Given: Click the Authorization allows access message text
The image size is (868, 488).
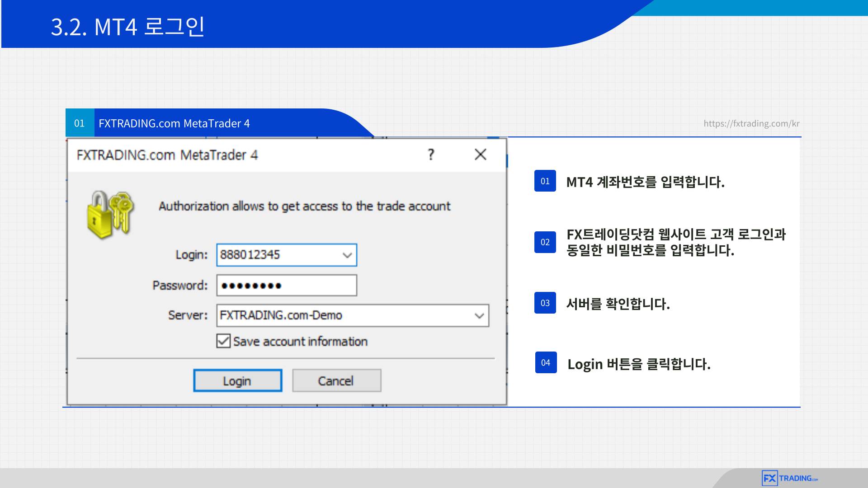Looking at the screenshot, I should pos(304,206).
